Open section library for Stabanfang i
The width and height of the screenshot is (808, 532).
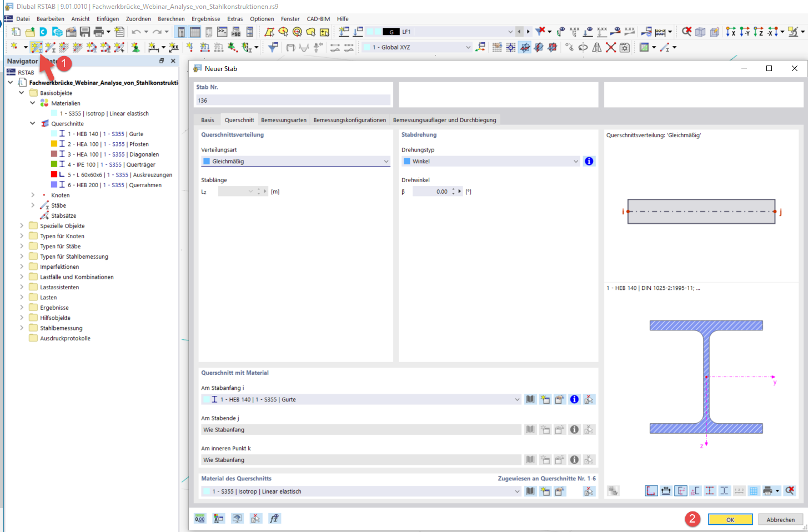[530, 399]
